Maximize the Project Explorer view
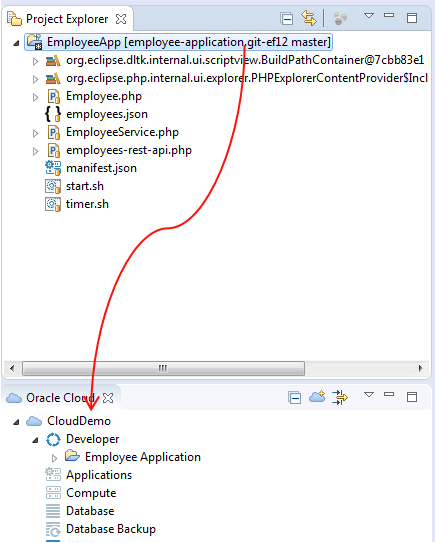 coord(412,18)
